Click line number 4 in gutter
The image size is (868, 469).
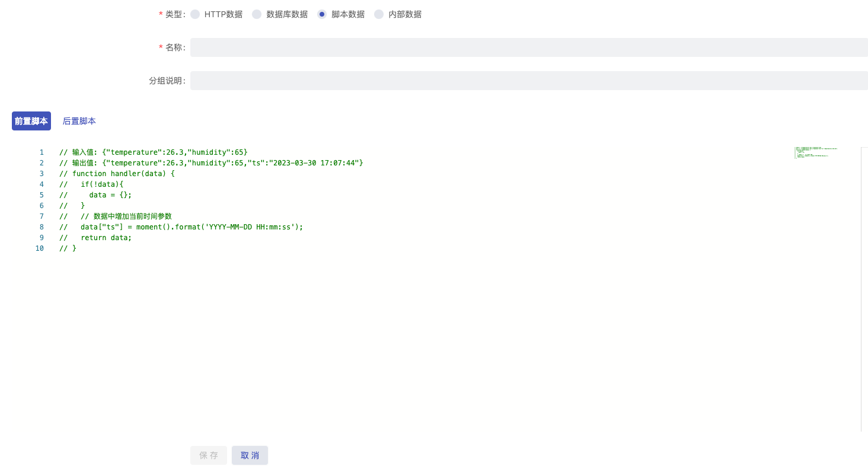coord(42,184)
